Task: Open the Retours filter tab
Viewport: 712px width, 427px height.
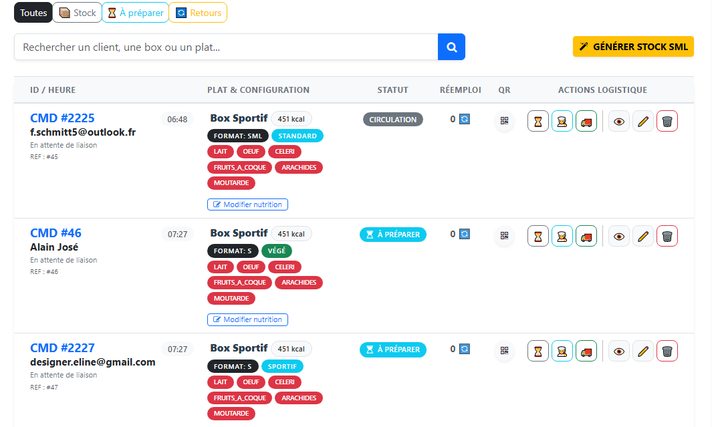Action: coord(198,13)
